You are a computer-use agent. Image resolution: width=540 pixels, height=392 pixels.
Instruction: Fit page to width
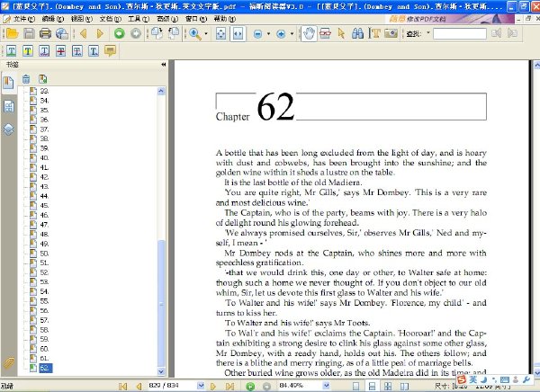(x=238, y=33)
